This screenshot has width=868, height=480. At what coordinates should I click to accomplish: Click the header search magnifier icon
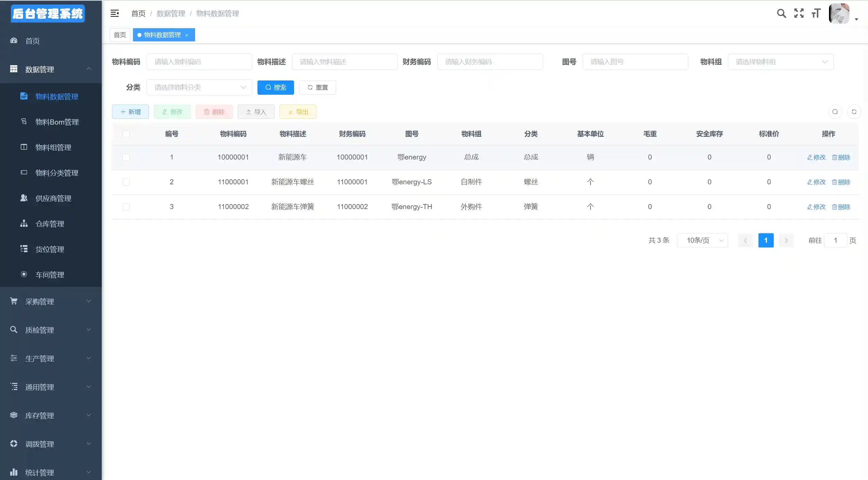coord(781,14)
